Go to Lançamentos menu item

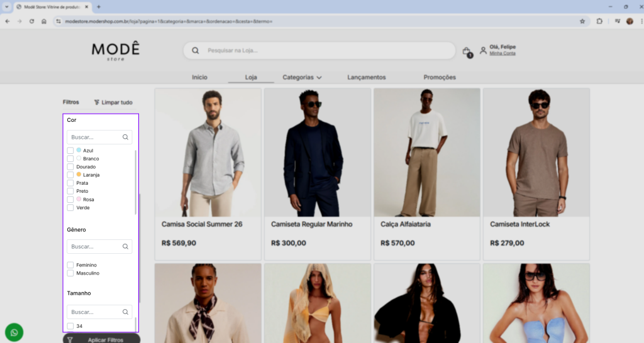pos(367,77)
